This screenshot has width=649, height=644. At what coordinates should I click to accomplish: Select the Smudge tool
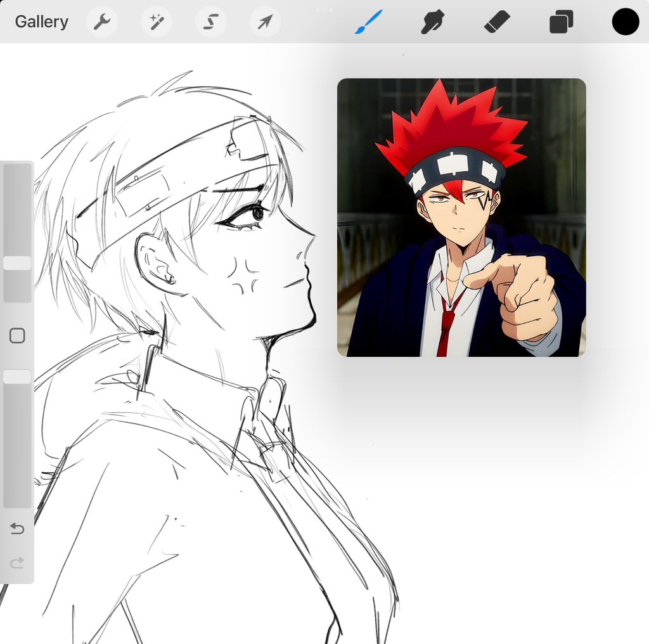(432, 22)
